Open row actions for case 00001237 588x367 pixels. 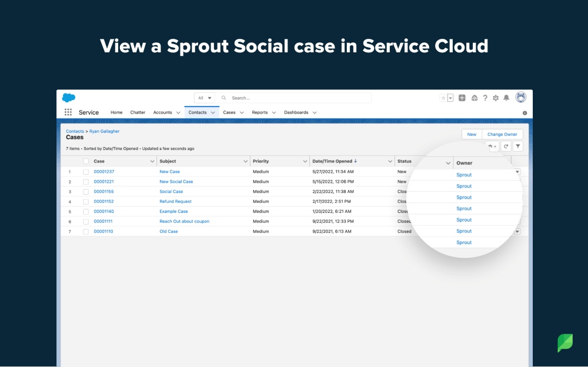pos(517,172)
